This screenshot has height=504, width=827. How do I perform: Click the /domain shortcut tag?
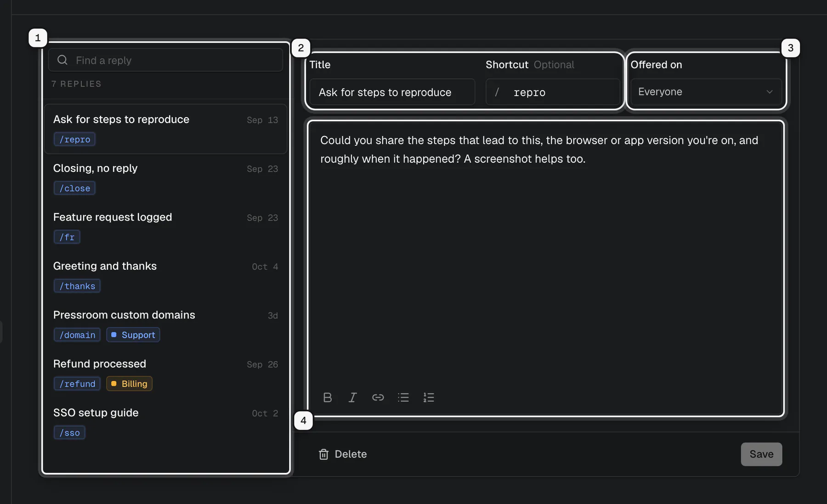pos(77,335)
